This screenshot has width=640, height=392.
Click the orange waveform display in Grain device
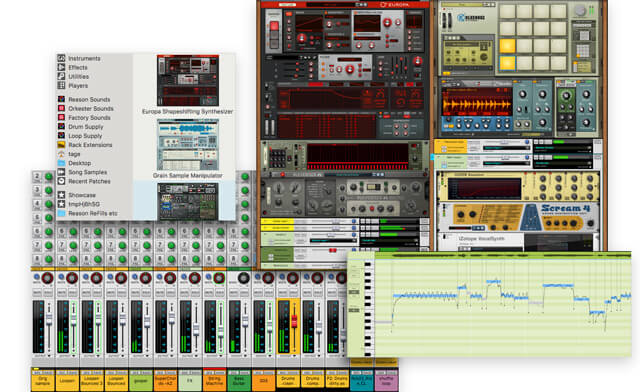477,101
